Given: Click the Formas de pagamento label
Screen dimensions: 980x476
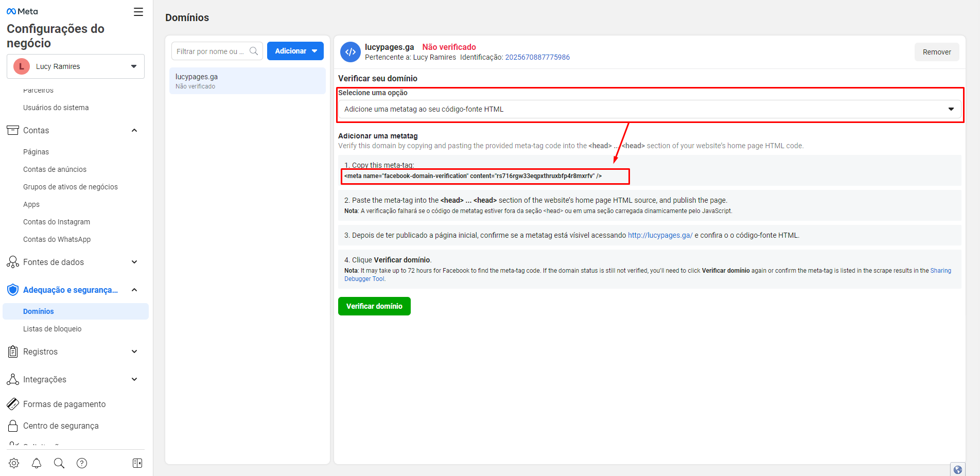Looking at the screenshot, I should click(64, 404).
